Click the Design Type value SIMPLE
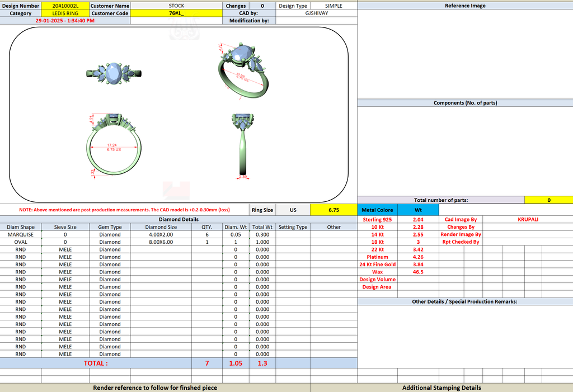The width and height of the screenshot is (573, 392). click(334, 6)
